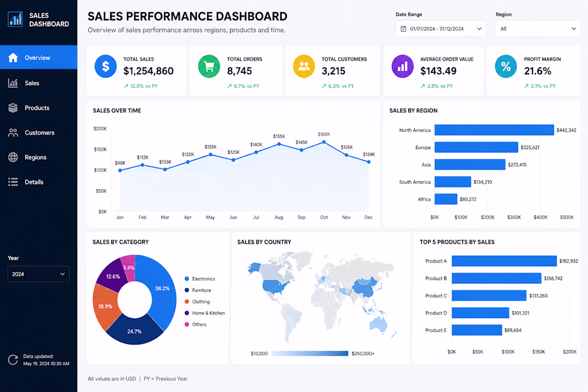Click the 24.7% Furniture donut slice
Screen dimensions: 588x392
(x=134, y=331)
